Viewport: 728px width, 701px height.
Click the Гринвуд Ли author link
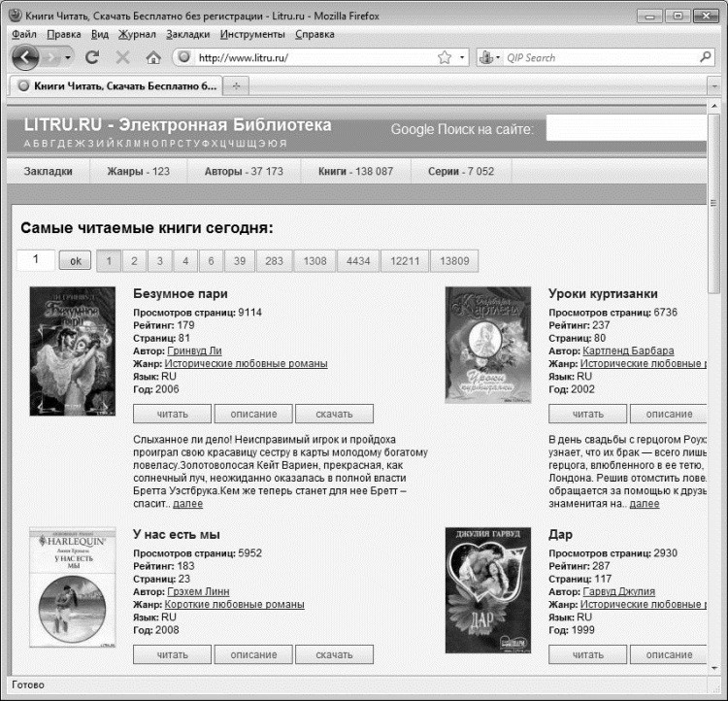[194, 350]
